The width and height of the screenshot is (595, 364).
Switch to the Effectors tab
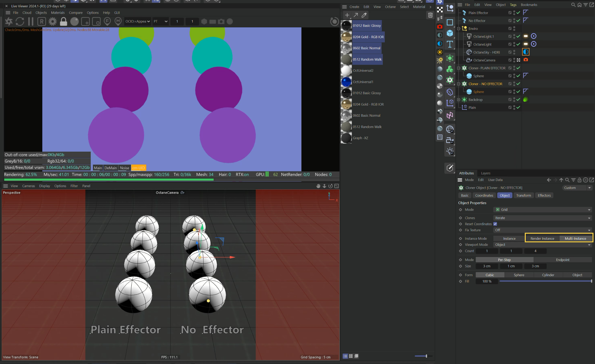click(544, 195)
